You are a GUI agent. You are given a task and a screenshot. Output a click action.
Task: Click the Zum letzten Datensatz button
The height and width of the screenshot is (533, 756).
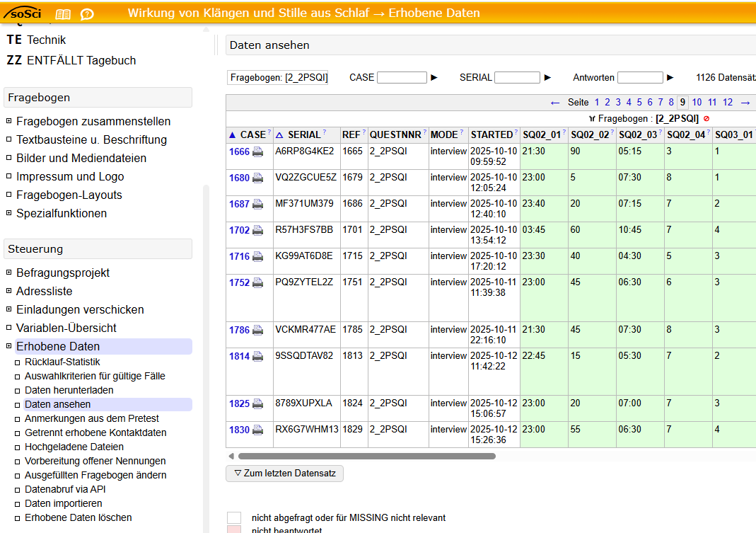[284, 473]
